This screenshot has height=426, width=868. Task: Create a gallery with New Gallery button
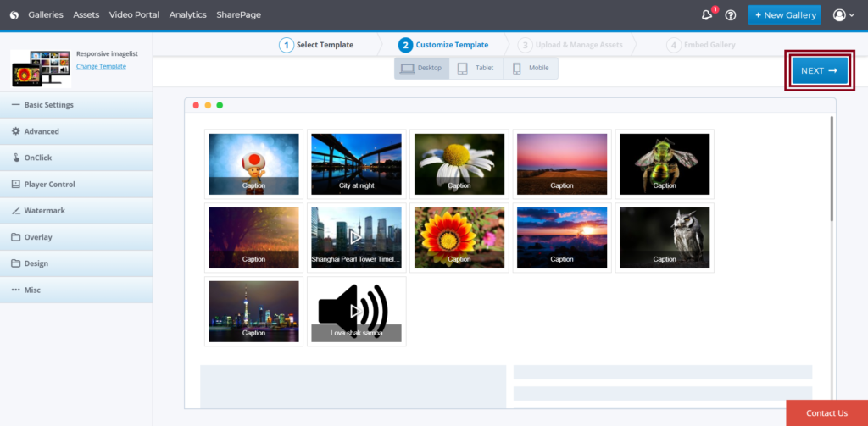pyautogui.click(x=784, y=15)
